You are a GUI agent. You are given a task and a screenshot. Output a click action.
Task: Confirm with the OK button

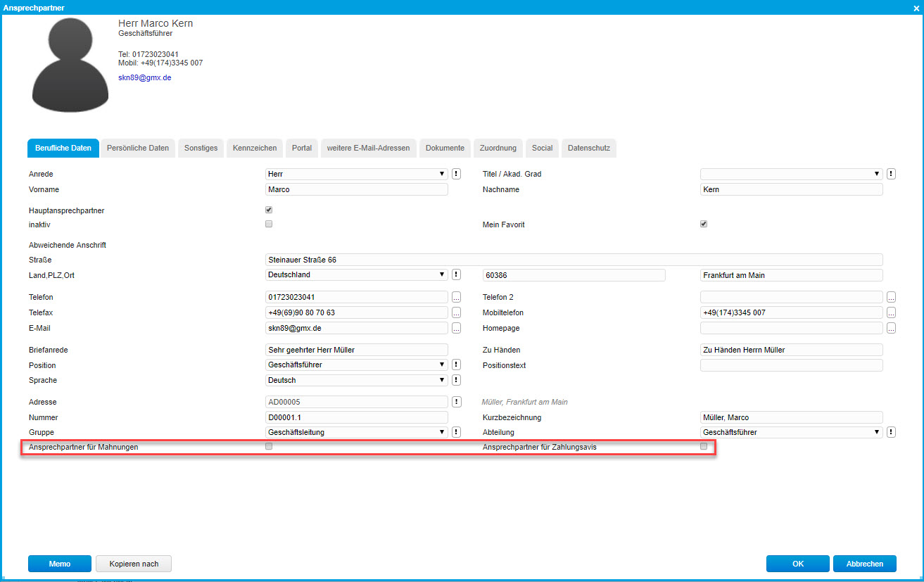pyautogui.click(x=798, y=564)
